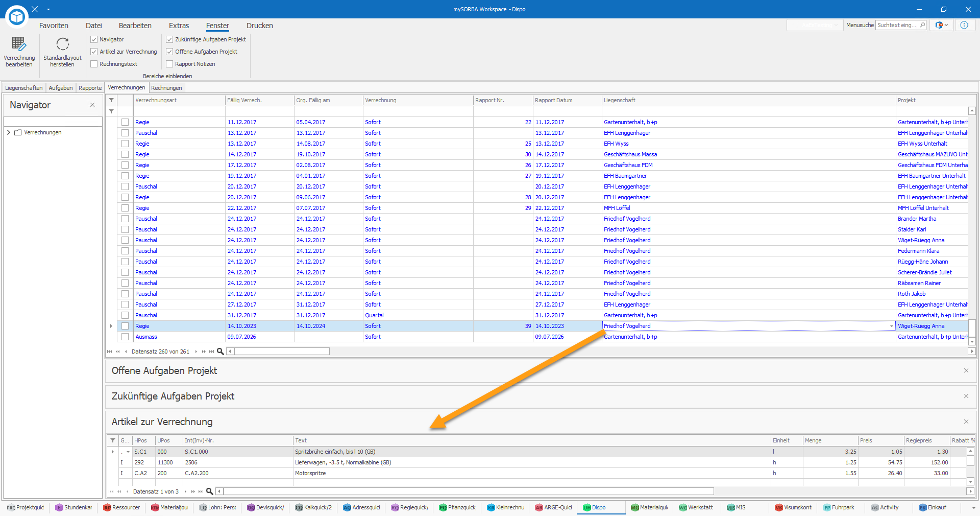Open the Devisquick module in the bottom bar

tap(265, 507)
